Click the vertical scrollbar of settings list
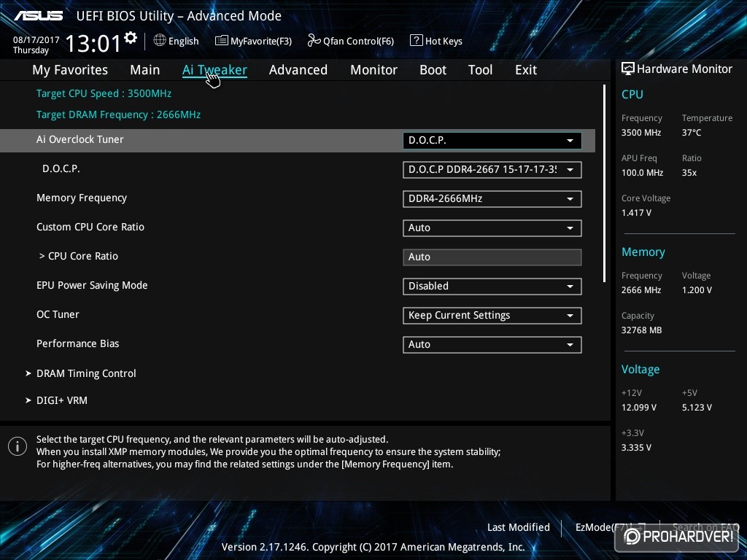 point(604,183)
